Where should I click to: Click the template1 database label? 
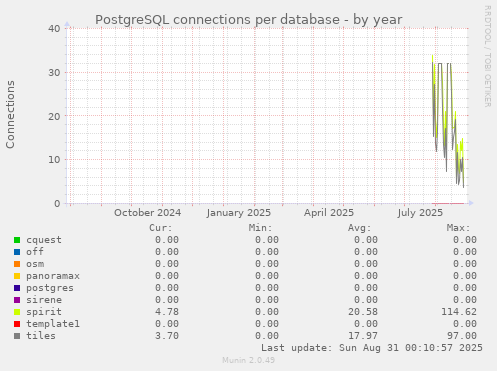click(x=53, y=324)
